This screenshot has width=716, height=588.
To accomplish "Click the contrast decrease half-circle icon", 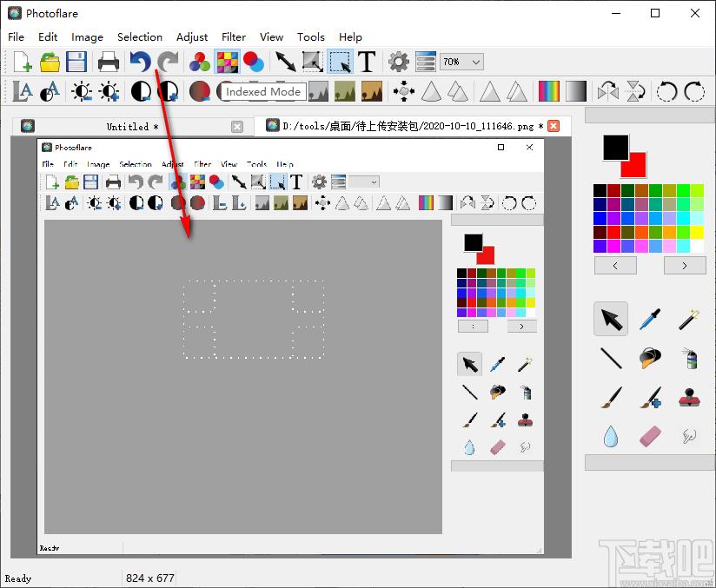I will (141, 91).
